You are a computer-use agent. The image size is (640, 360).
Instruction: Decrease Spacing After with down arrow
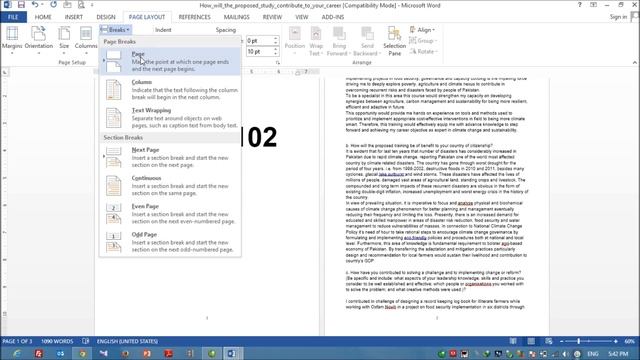click(276, 54)
